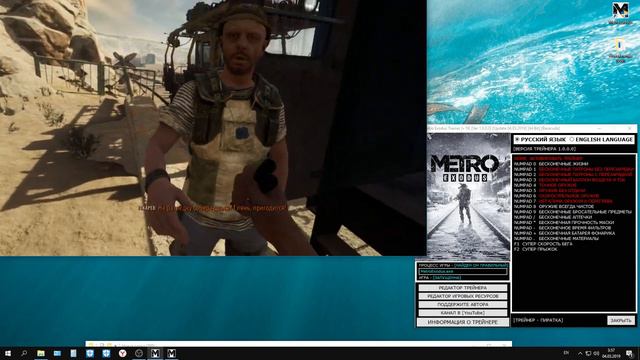This screenshot has height=360, width=640.
Task: Switch trainer to English Language option
Action: tap(572, 140)
